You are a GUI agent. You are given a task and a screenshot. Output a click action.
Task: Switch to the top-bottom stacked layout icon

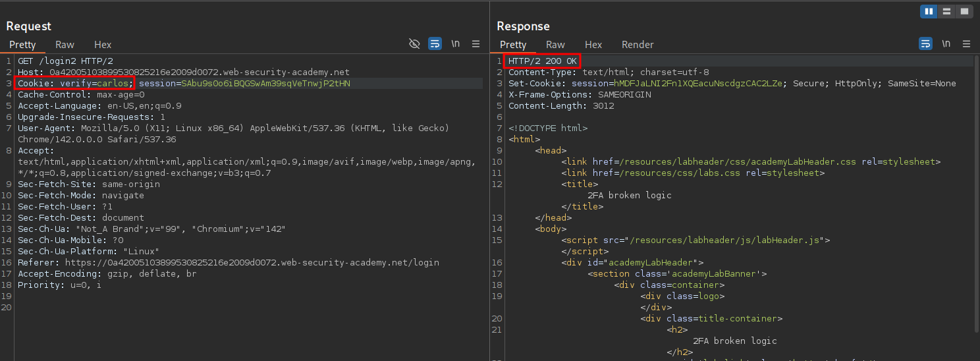(946, 11)
